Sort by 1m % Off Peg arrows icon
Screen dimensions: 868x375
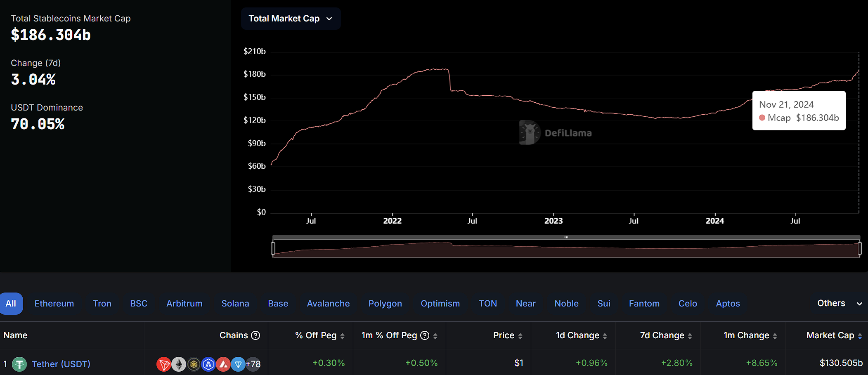(435, 336)
